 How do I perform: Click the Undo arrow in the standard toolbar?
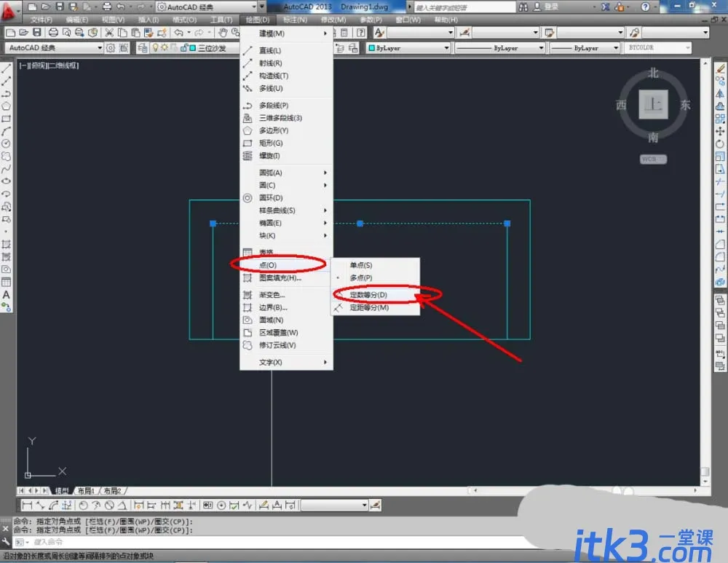179,33
